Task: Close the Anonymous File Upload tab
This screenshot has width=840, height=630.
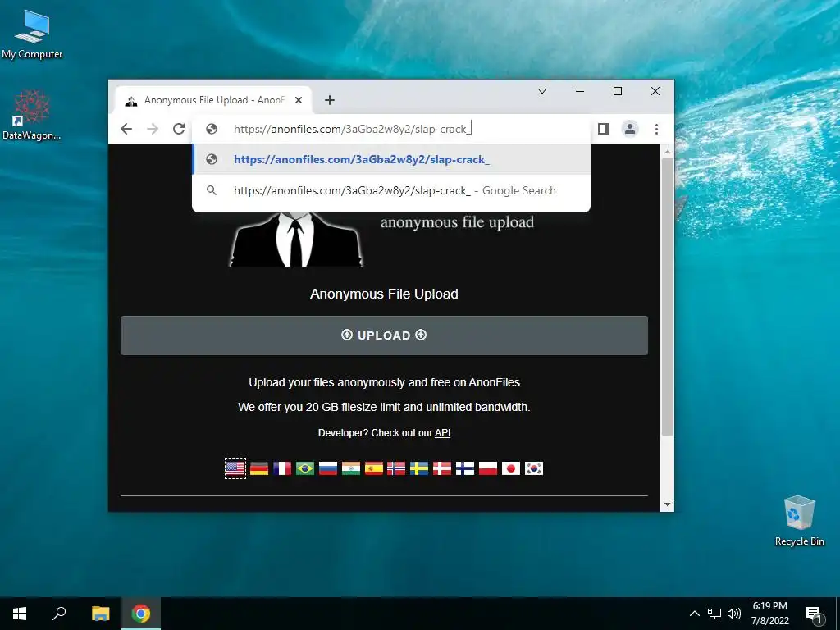Action: click(x=299, y=100)
